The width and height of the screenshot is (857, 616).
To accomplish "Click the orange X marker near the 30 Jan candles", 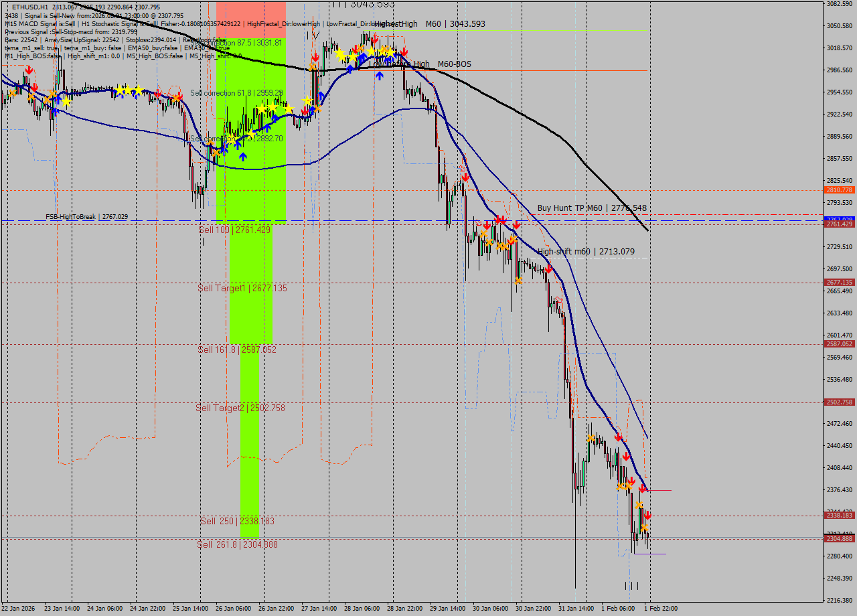I will [485, 233].
